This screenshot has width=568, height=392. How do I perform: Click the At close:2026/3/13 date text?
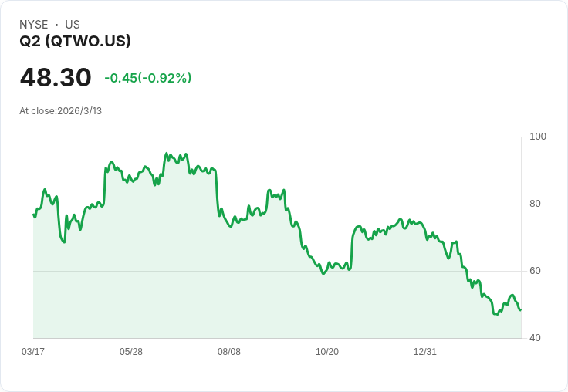(x=60, y=111)
